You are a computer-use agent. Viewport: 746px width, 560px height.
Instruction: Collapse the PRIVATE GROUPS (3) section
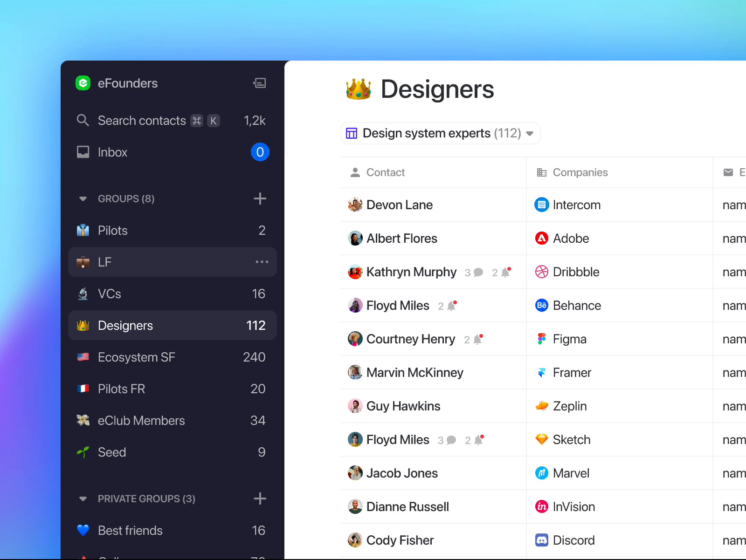pos(83,499)
